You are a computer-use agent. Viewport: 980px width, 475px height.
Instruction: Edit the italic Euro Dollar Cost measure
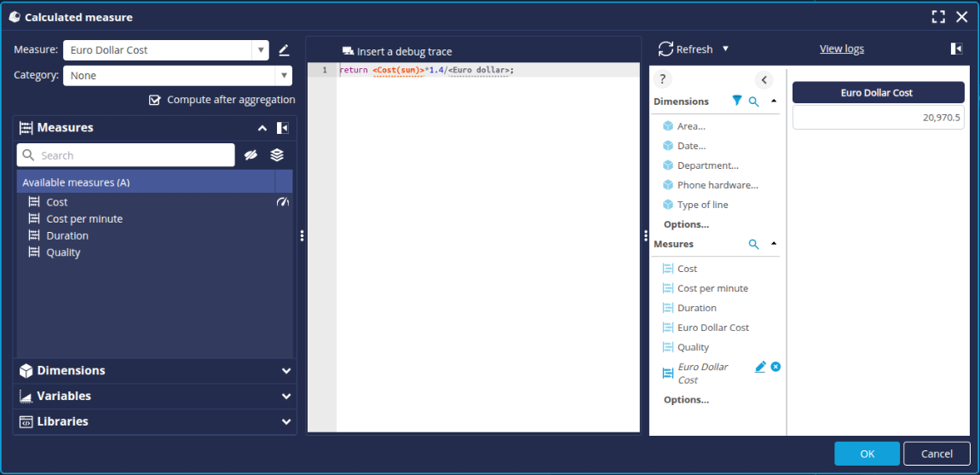click(760, 367)
